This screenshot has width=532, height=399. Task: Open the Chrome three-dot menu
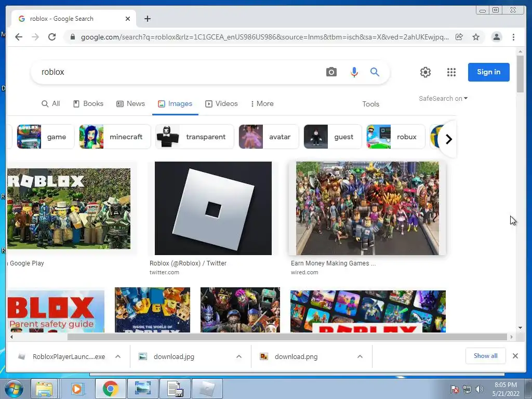click(513, 37)
